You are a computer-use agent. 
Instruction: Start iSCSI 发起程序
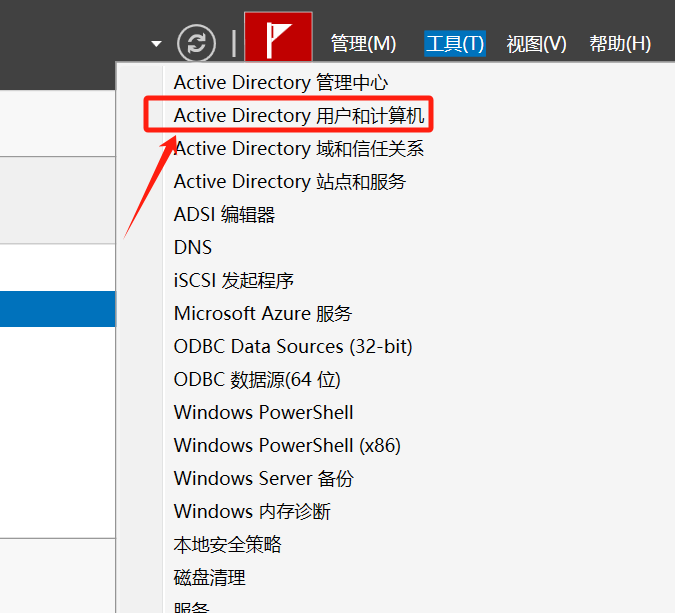tap(234, 281)
